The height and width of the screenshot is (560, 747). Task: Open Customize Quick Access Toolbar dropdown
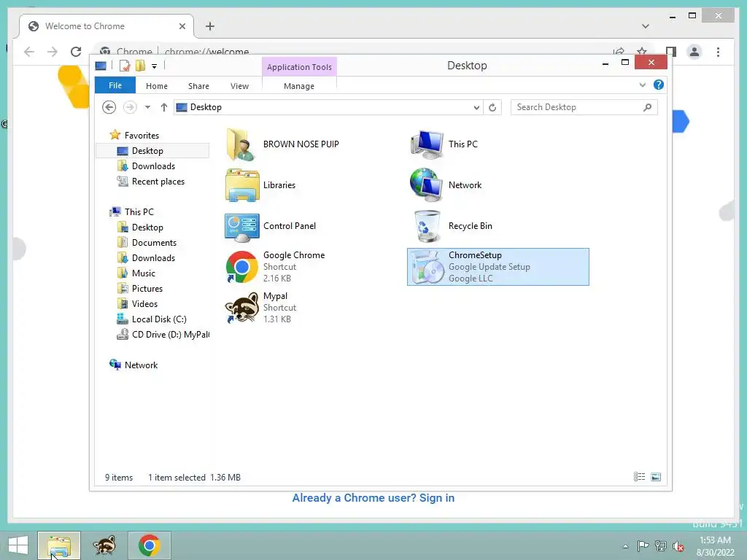point(155,66)
